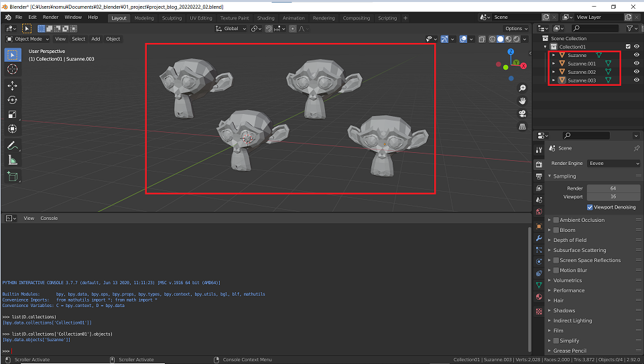Enable Motion Blur checkbox
The image size is (644, 364).
tap(556, 270)
